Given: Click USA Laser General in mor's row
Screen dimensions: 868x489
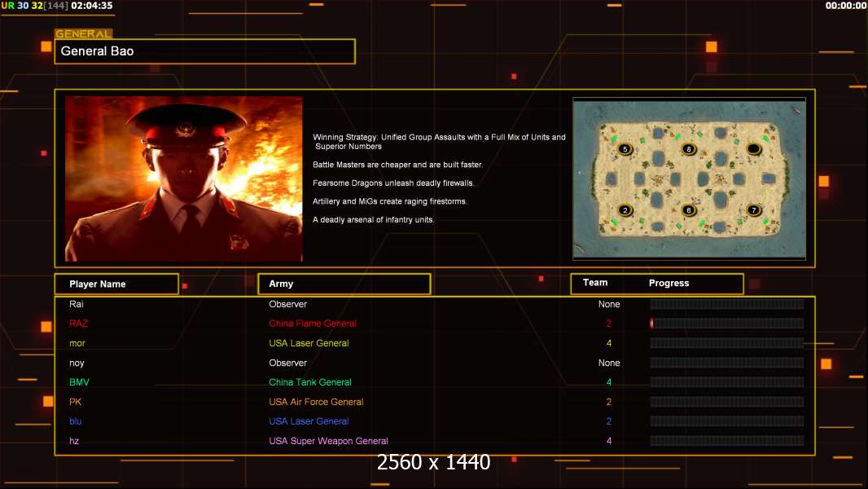Looking at the screenshot, I should (x=309, y=343).
